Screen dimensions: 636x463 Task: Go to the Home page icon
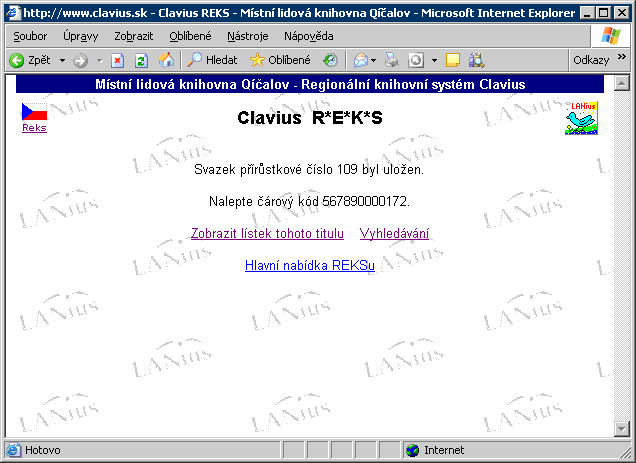click(166, 60)
